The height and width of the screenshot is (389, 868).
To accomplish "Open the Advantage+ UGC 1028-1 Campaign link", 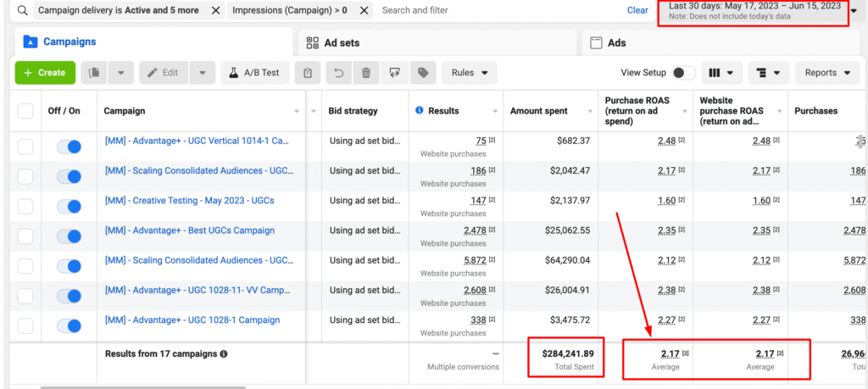I will (x=192, y=320).
